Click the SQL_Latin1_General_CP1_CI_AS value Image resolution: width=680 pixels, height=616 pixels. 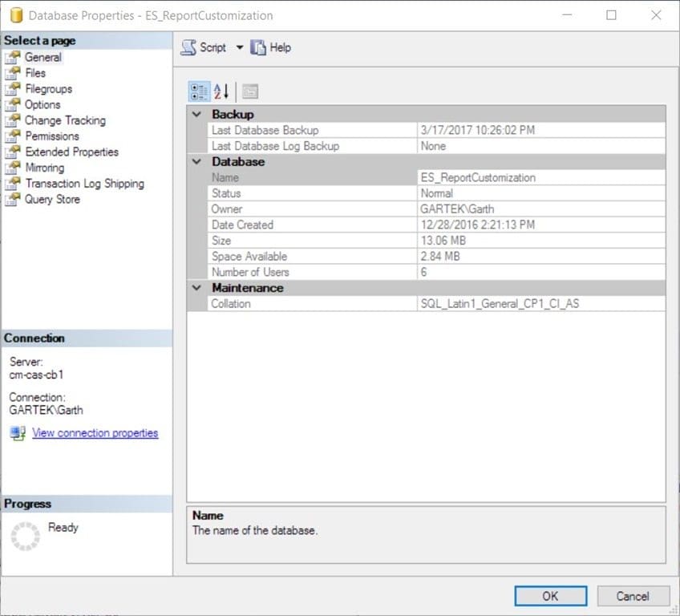(500, 304)
